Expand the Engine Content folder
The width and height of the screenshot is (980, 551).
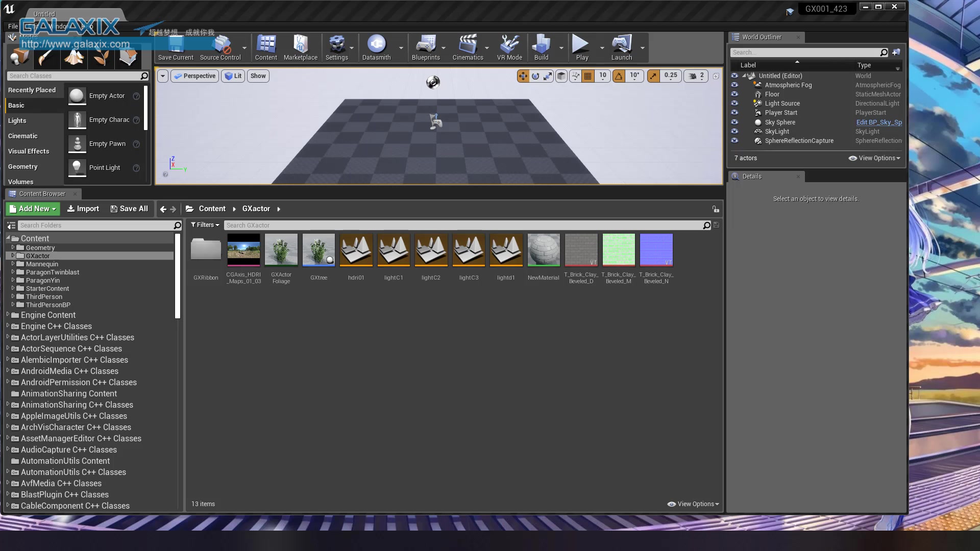[8, 315]
